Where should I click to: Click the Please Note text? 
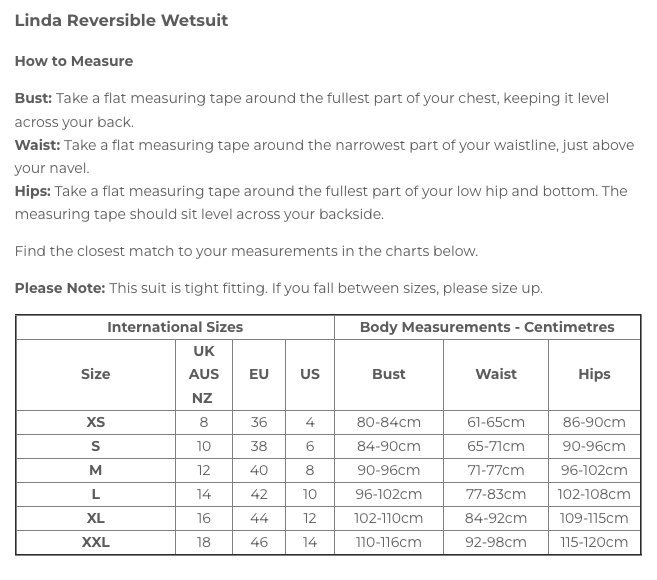click(59, 288)
